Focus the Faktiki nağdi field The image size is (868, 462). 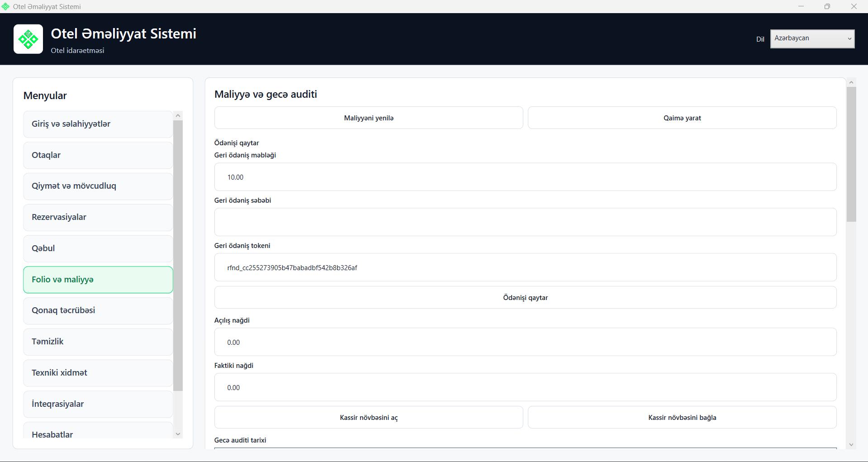[x=525, y=387]
